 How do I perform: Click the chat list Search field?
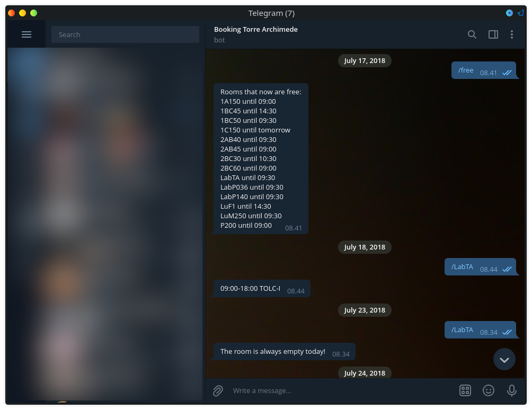125,34
